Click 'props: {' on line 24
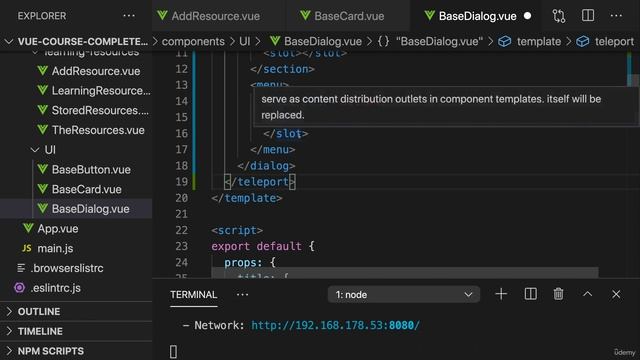Image resolution: width=640 pixels, height=360 pixels. point(250,262)
